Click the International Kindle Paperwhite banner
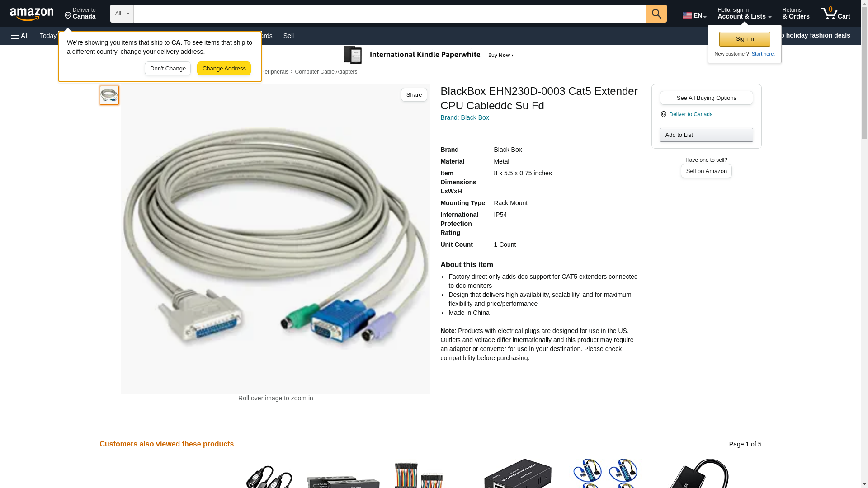This screenshot has width=868, height=488. click(429, 55)
